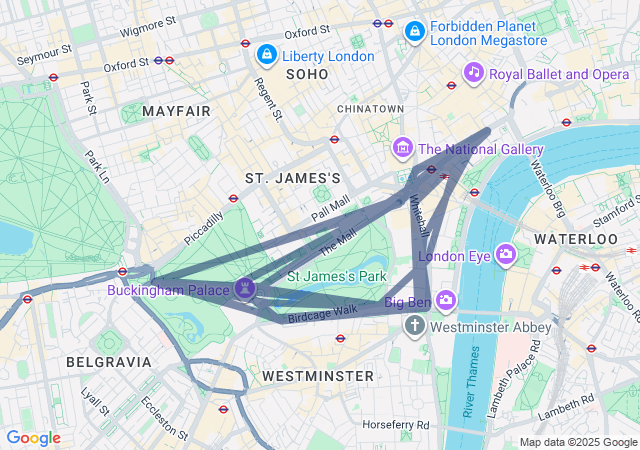Click the Underground station icon on Piccadilly
The width and height of the screenshot is (640, 450).
tap(233, 198)
